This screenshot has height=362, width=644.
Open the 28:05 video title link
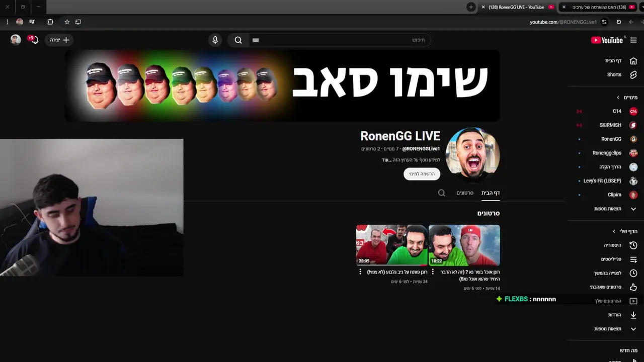397,272
